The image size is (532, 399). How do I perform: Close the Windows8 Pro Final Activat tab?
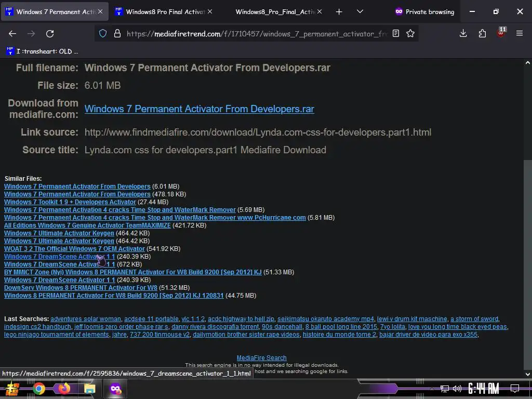click(x=210, y=11)
